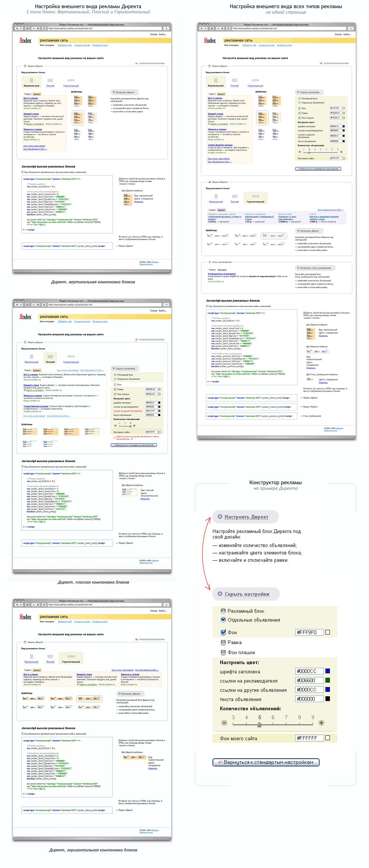Click 'Изменить' link in the vertical layout window
Image resolution: width=369 pixels, height=868 pixels.
point(139,202)
